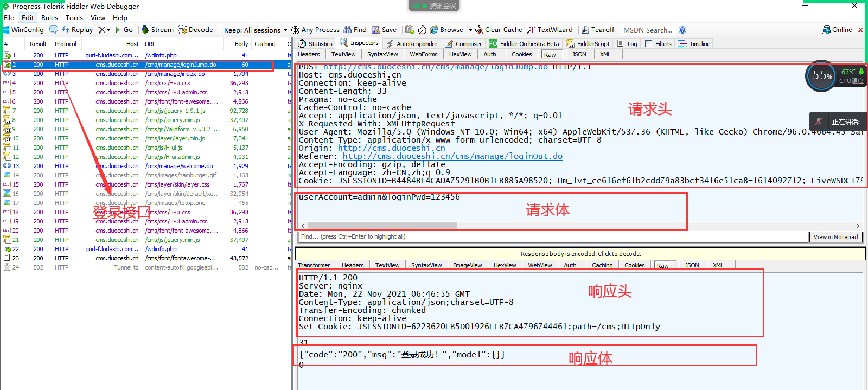Screen dimensions: 868x390
Task: Open the Referer loginOut.do link
Action: pyautogui.click(x=452, y=156)
